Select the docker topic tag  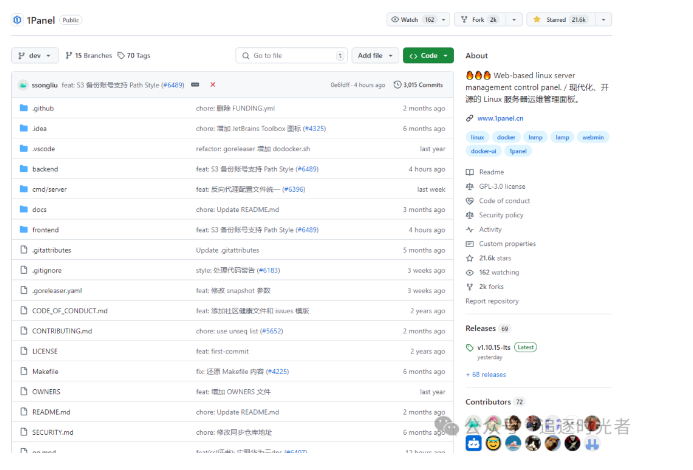pyautogui.click(x=506, y=138)
